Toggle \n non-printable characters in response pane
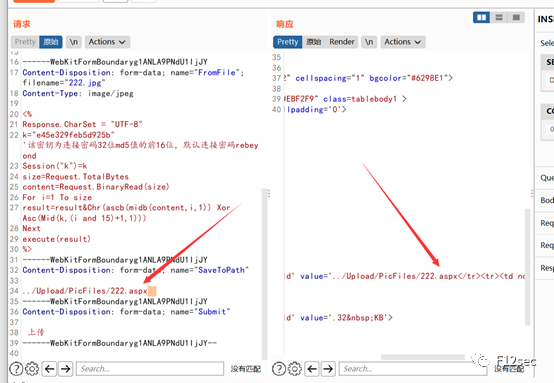Screen dimensions: 554x383 pyautogui.click(x=369, y=42)
